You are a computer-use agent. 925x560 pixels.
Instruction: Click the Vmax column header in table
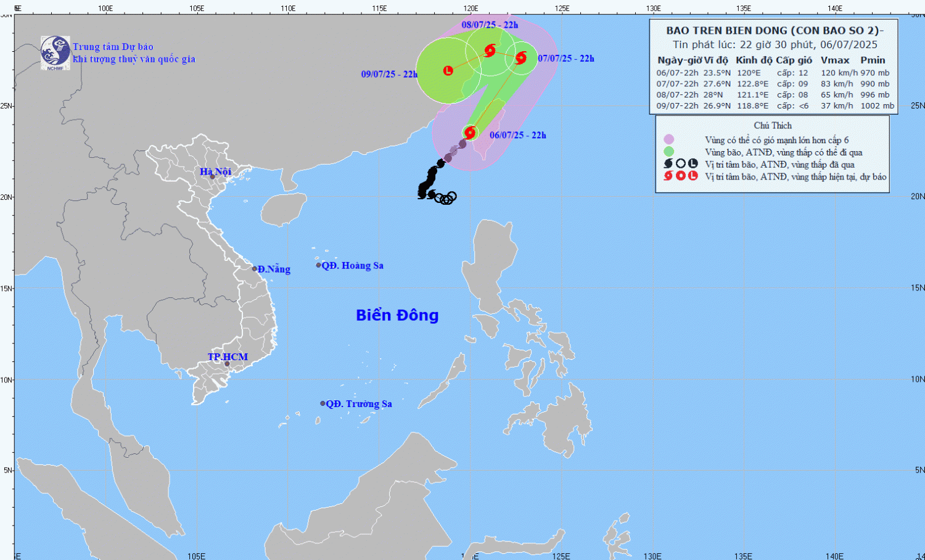835,60
